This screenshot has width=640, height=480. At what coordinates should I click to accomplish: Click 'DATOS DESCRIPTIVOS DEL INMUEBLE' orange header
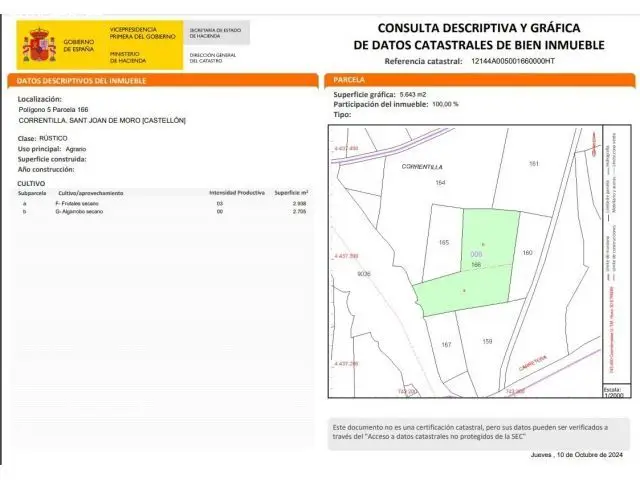163,80
